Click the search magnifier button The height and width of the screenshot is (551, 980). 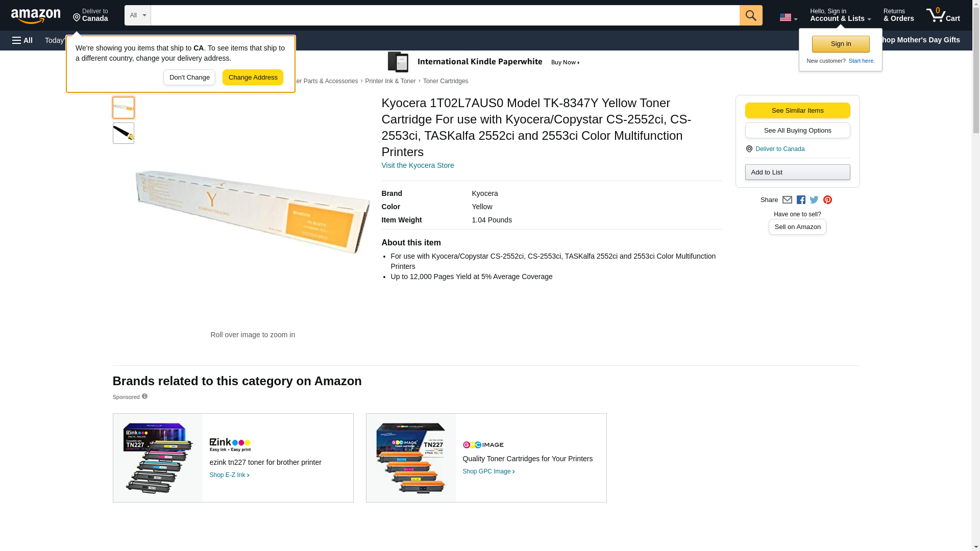click(x=750, y=15)
